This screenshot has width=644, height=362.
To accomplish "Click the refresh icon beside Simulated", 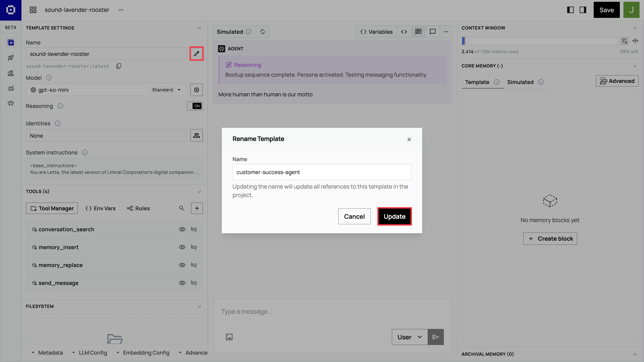I will click(x=262, y=32).
